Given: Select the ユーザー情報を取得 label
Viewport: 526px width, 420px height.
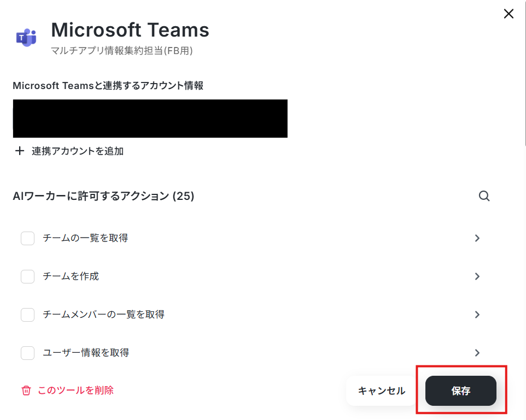Looking at the screenshot, I should point(86,353).
